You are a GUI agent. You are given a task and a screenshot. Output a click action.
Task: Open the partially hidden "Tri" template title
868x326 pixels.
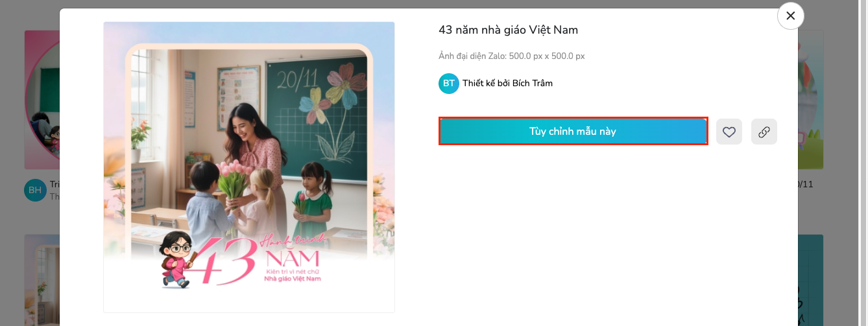[x=54, y=184]
